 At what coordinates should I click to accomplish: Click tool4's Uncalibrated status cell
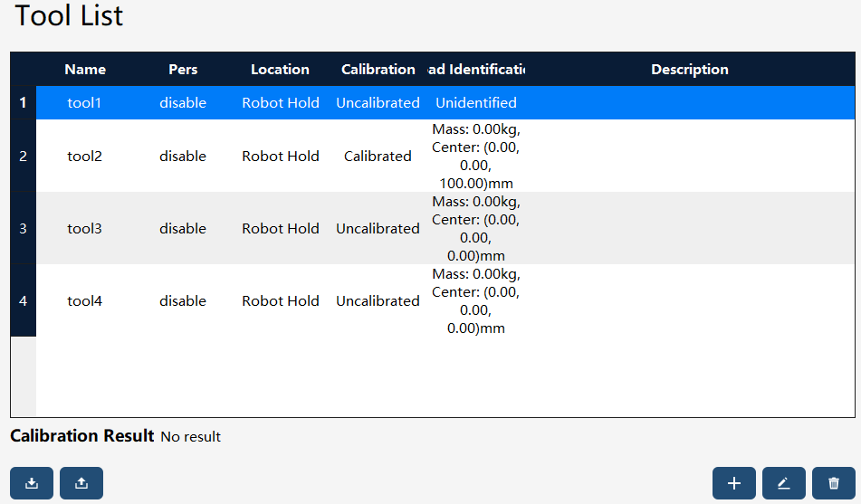tap(378, 301)
